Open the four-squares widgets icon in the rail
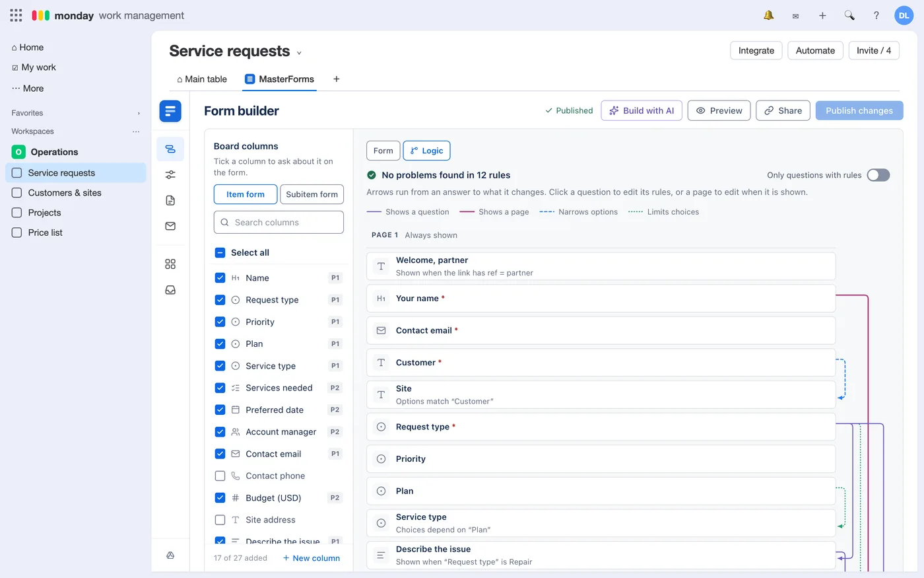The height and width of the screenshot is (578, 924). [170, 264]
